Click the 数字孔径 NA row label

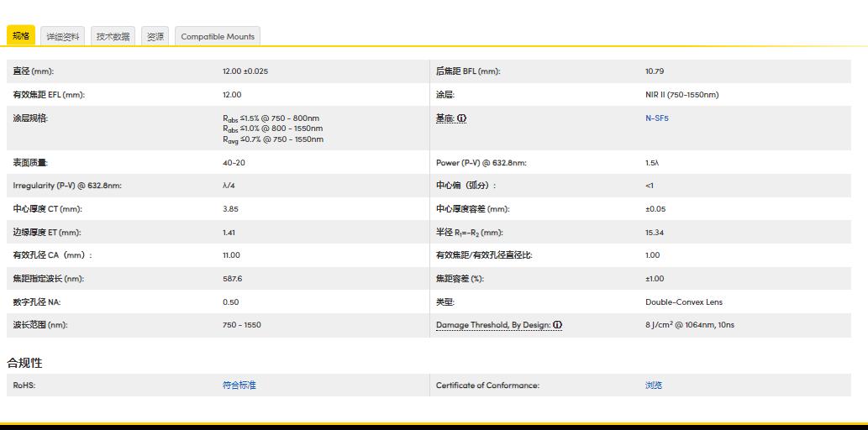tap(36, 302)
